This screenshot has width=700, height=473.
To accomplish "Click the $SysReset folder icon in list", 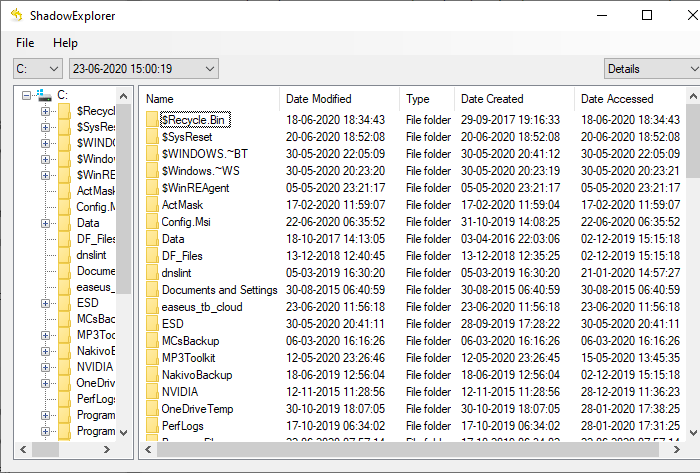I will pyautogui.click(x=152, y=137).
